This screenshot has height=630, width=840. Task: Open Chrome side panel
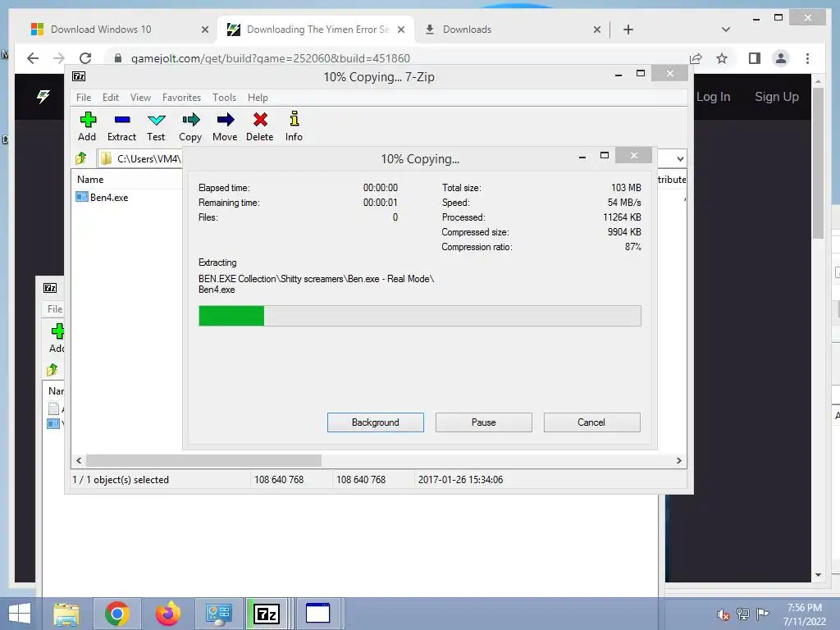pyautogui.click(x=755, y=58)
